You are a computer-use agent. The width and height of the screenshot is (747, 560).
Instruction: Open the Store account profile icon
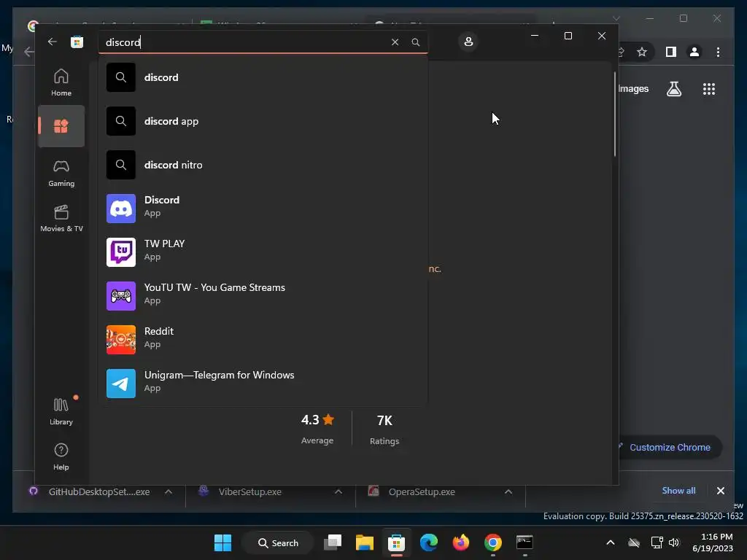[x=468, y=42]
